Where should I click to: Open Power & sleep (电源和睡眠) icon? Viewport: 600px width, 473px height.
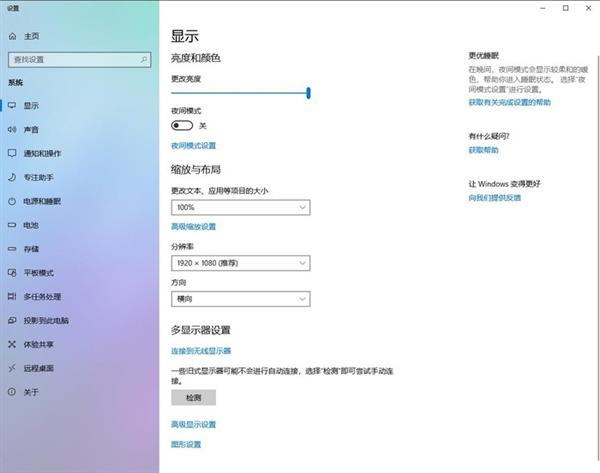click(x=12, y=201)
